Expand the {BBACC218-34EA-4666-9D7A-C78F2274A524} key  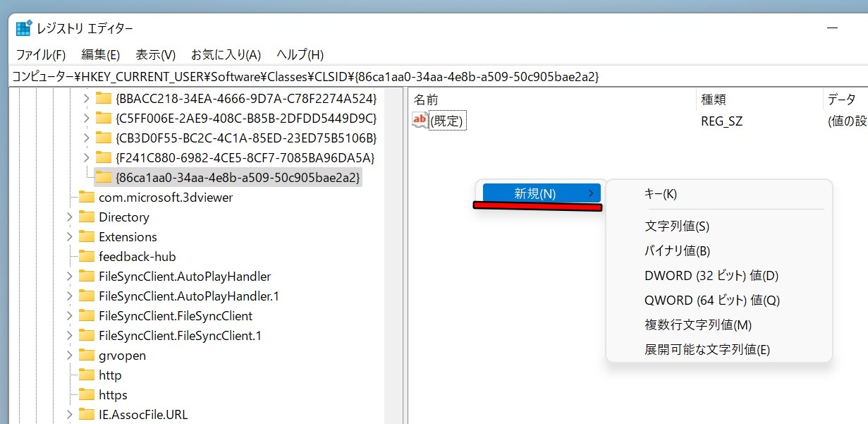point(87,97)
